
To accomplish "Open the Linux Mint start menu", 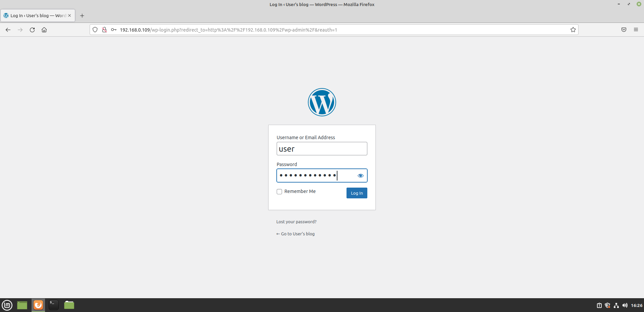I will pos(7,305).
